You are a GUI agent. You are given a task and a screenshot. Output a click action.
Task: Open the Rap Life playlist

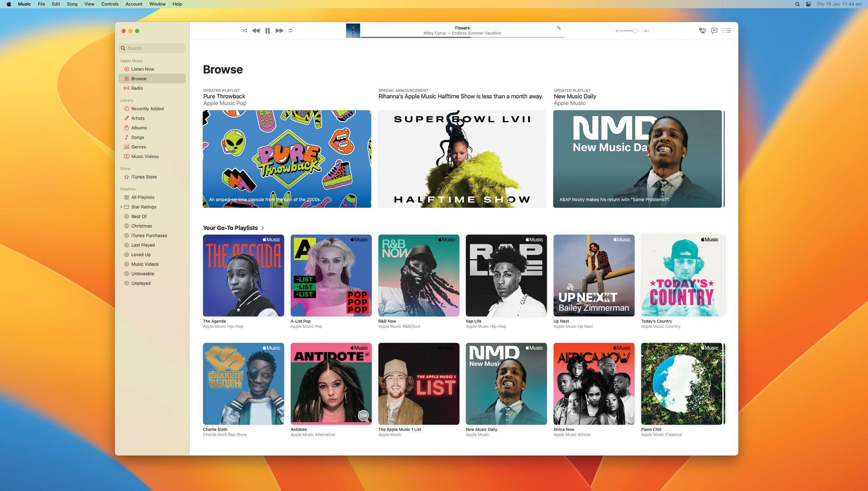point(506,275)
